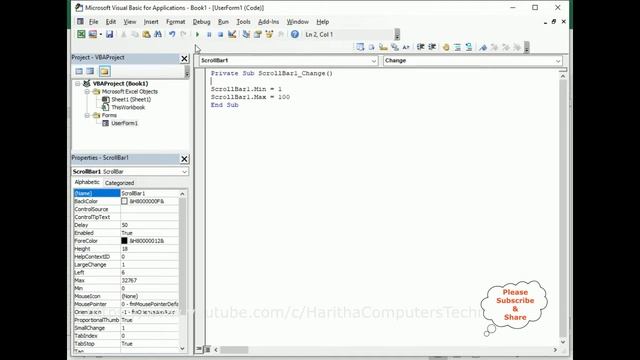Toggle Folders in Project panel
The height and width of the screenshot is (360, 640).
pos(104,71)
